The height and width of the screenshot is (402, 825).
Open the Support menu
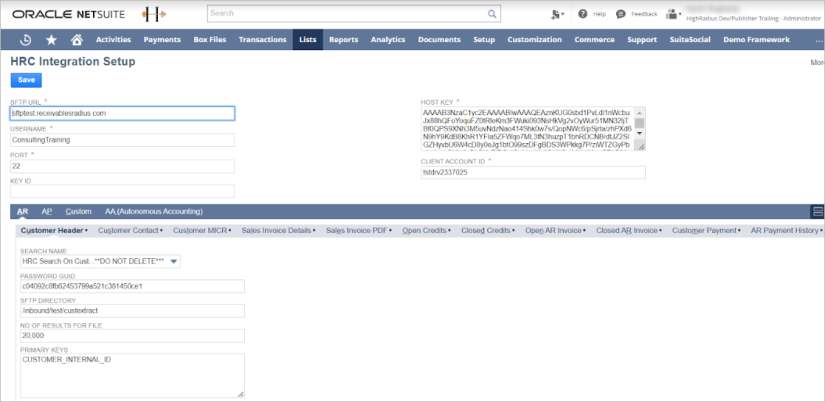[x=642, y=39]
